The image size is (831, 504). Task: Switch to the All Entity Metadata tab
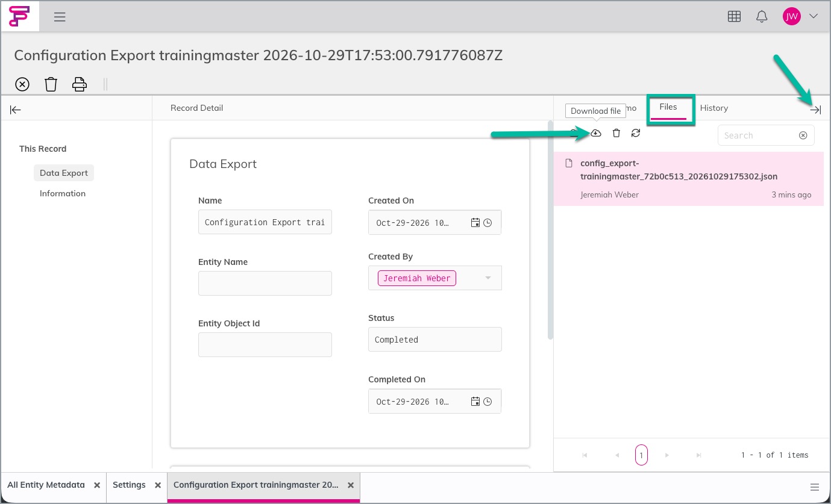46,485
